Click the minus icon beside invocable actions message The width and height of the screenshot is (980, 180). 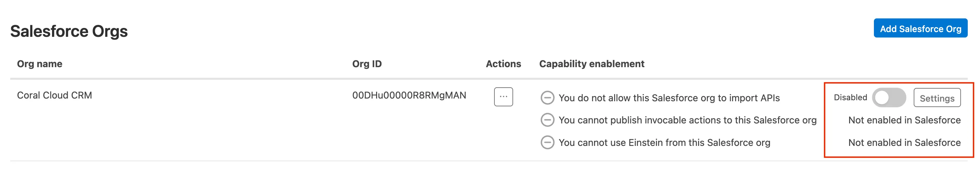[x=547, y=120]
